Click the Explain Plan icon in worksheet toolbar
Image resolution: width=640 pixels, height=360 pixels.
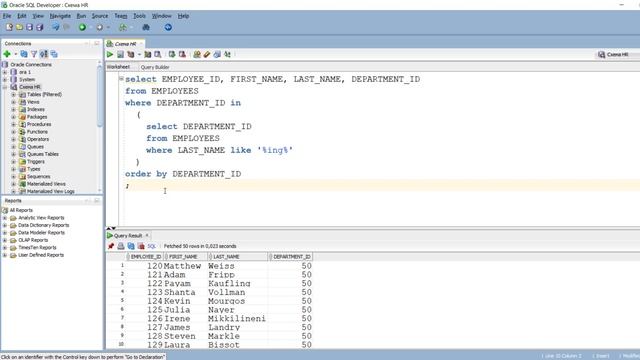click(x=131, y=54)
